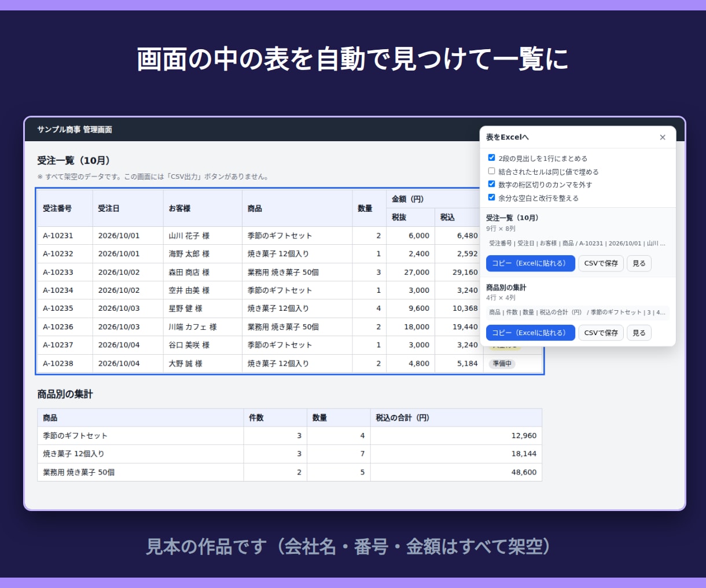Click 受注一覧 preview text in popup
Image resolution: width=706 pixels, height=588 pixels.
coord(577,244)
